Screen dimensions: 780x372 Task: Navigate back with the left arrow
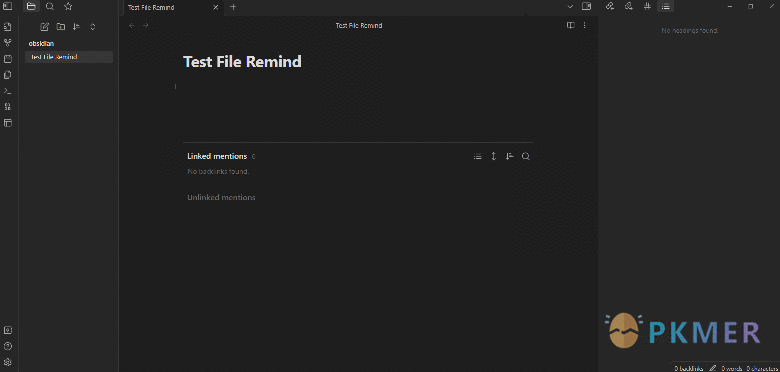point(131,25)
